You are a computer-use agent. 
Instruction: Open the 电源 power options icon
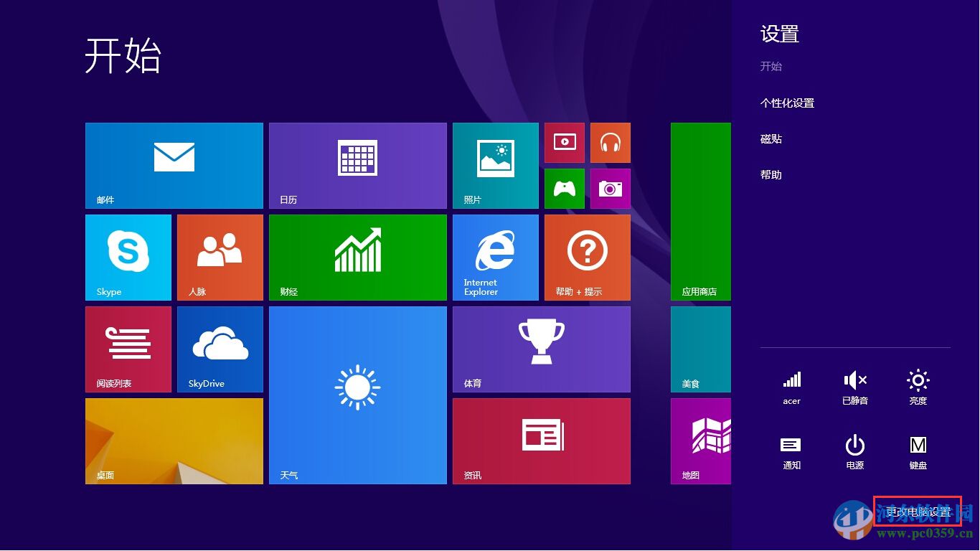(854, 451)
